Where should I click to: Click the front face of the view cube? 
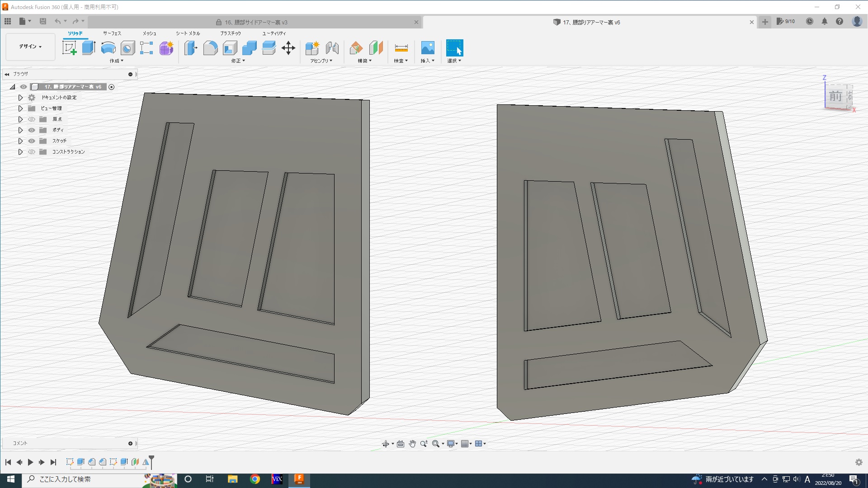tap(835, 96)
